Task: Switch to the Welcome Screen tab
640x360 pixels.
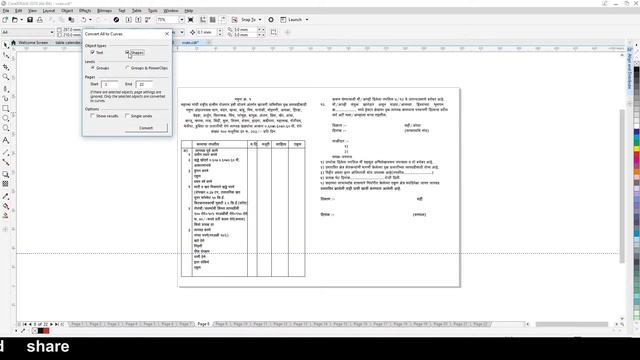Action: tap(33, 42)
